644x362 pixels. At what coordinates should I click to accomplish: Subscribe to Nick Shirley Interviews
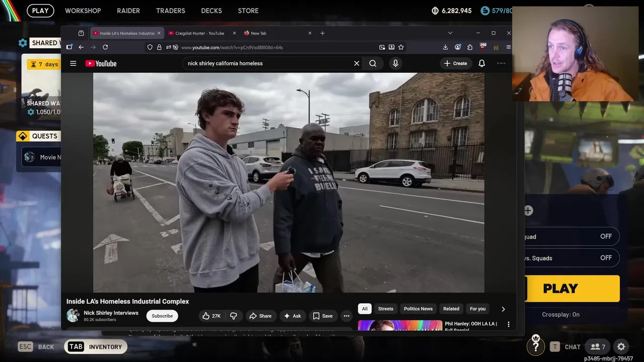click(162, 316)
